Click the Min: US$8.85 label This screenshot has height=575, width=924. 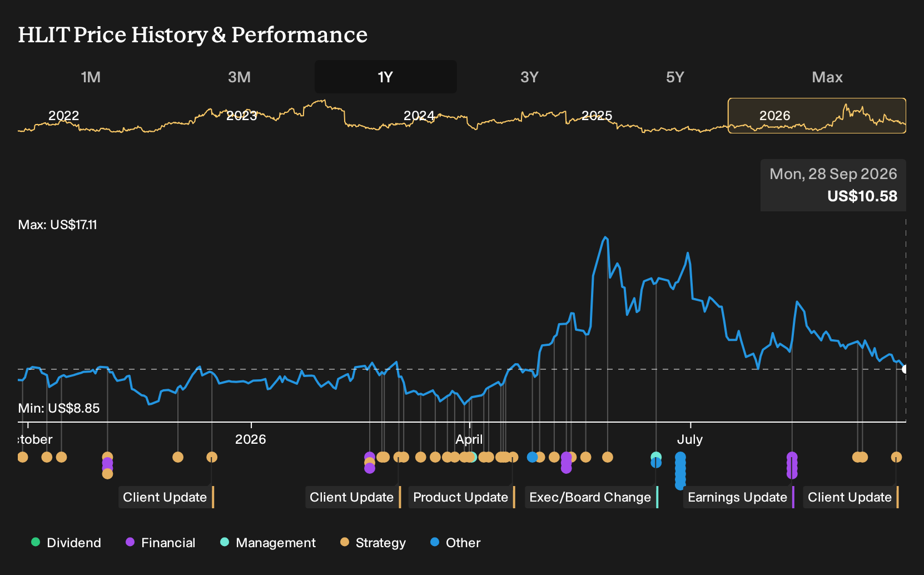click(x=59, y=408)
